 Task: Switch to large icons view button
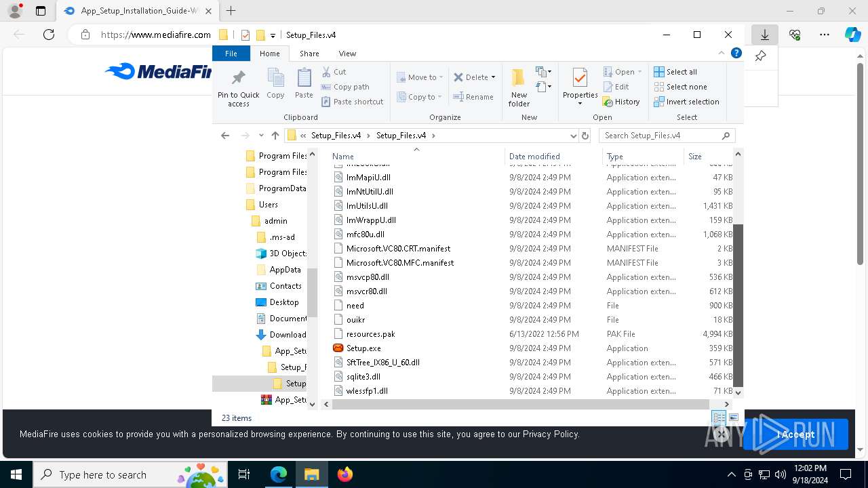click(733, 418)
